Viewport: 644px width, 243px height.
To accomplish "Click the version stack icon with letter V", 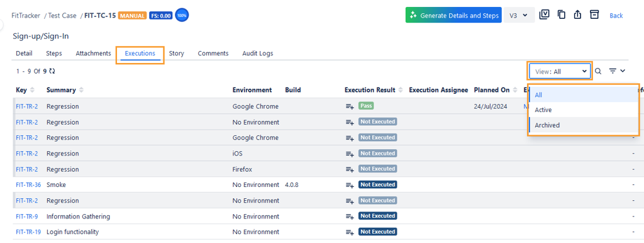I will 544,15.
